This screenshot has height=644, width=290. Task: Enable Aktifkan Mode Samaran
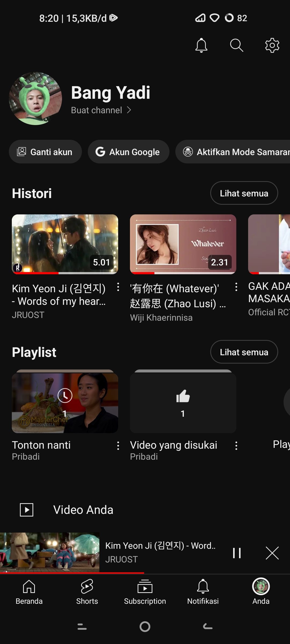233,152
